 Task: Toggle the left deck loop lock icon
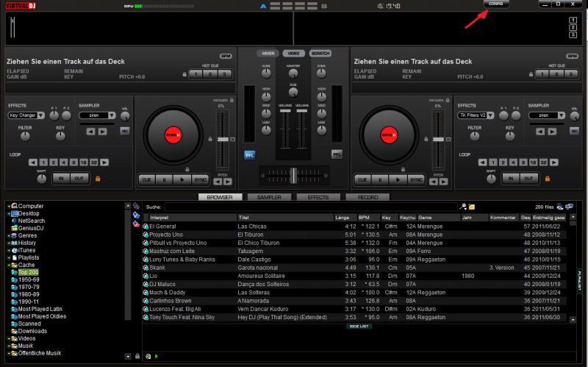[x=98, y=179]
